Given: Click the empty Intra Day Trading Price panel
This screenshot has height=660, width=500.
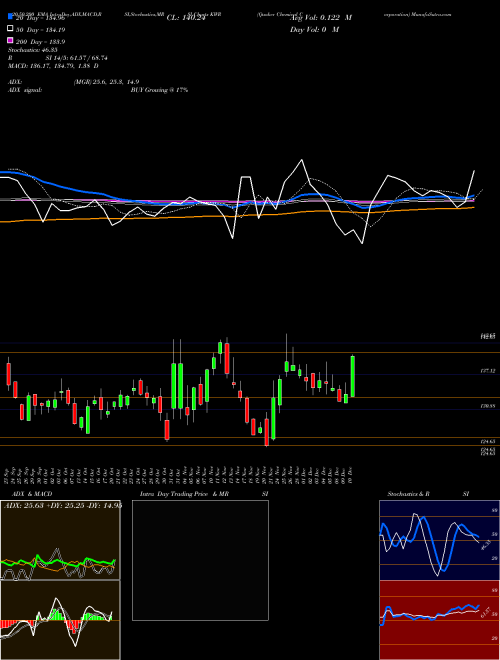Looking at the screenshot, I should coord(200,560).
